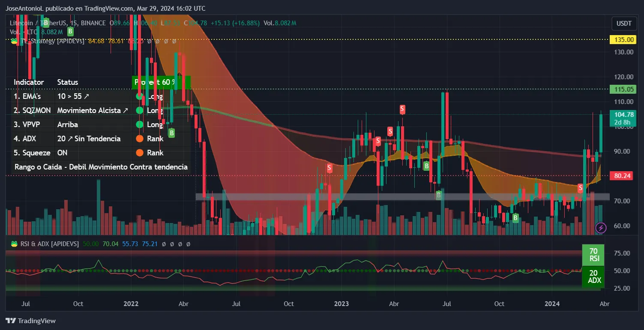The width and height of the screenshot is (644, 330).
Task: Click the yellow 135.00 price label
Action: [x=624, y=40]
